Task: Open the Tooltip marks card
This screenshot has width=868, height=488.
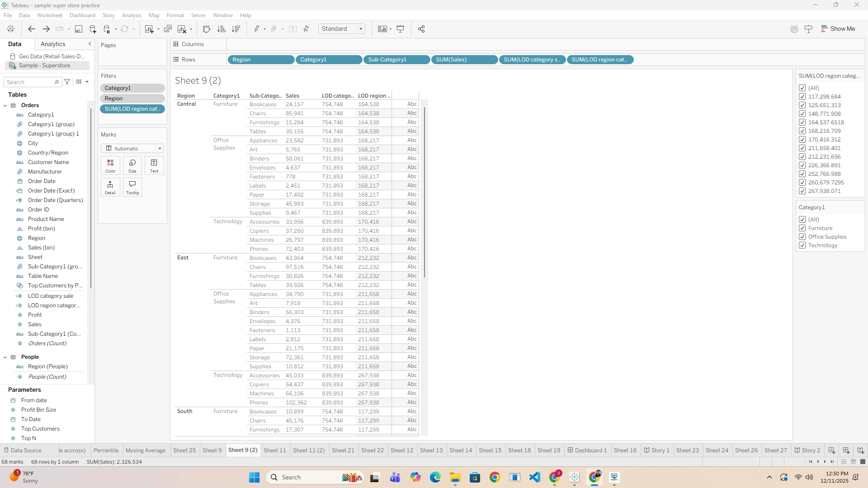Action: tap(132, 187)
